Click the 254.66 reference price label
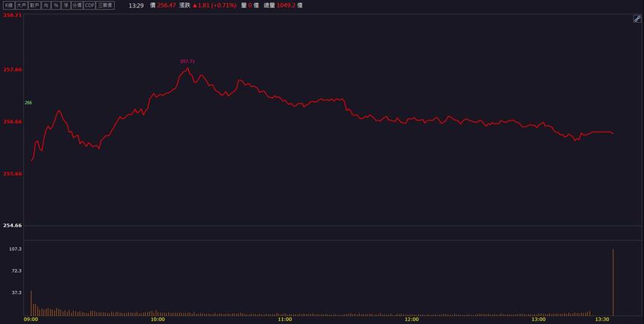The width and height of the screenshot is (644, 324). 13,226
